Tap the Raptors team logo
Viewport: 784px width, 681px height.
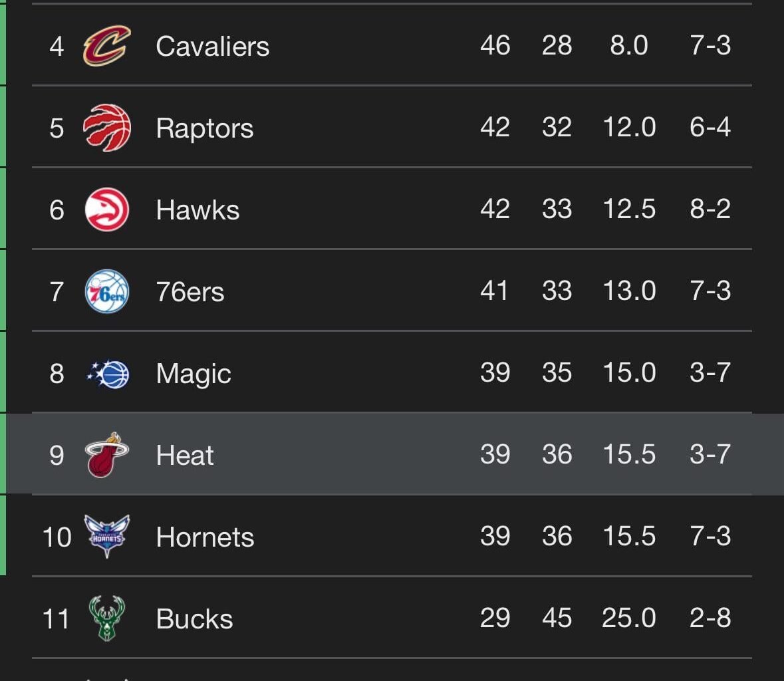pyautogui.click(x=106, y=128)
